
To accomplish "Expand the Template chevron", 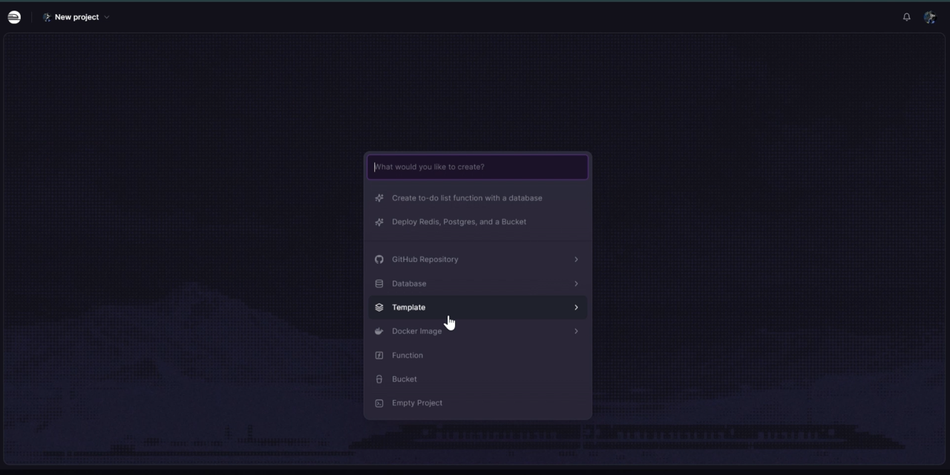I will [x=576, y=307].
